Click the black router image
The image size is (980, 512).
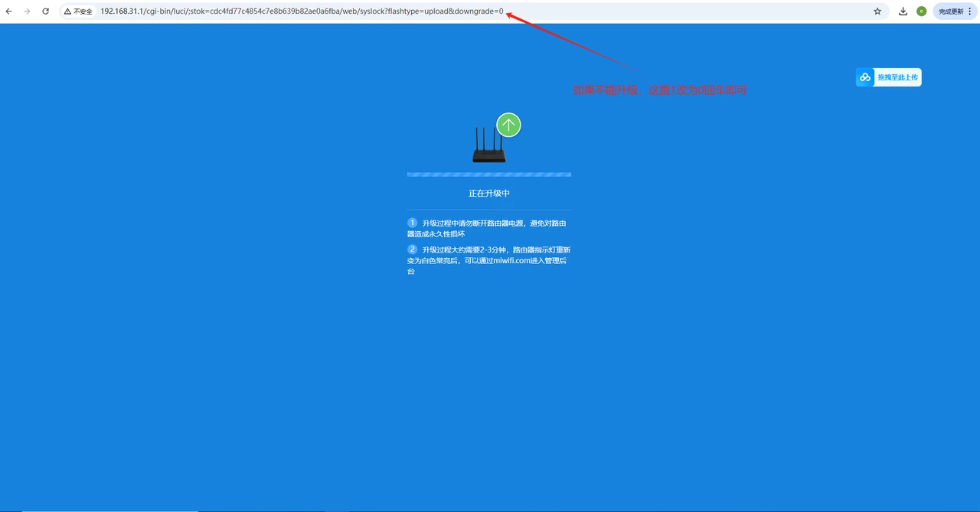click(x=488, y=147)
